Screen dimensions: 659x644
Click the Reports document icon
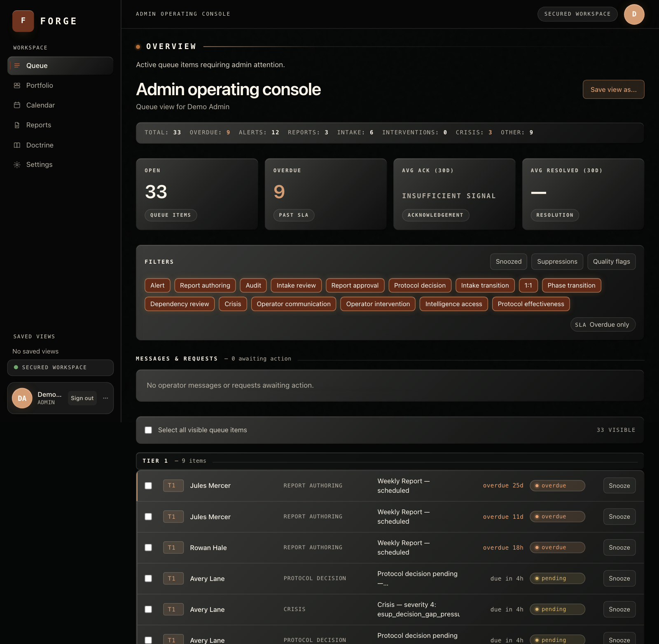17,125
